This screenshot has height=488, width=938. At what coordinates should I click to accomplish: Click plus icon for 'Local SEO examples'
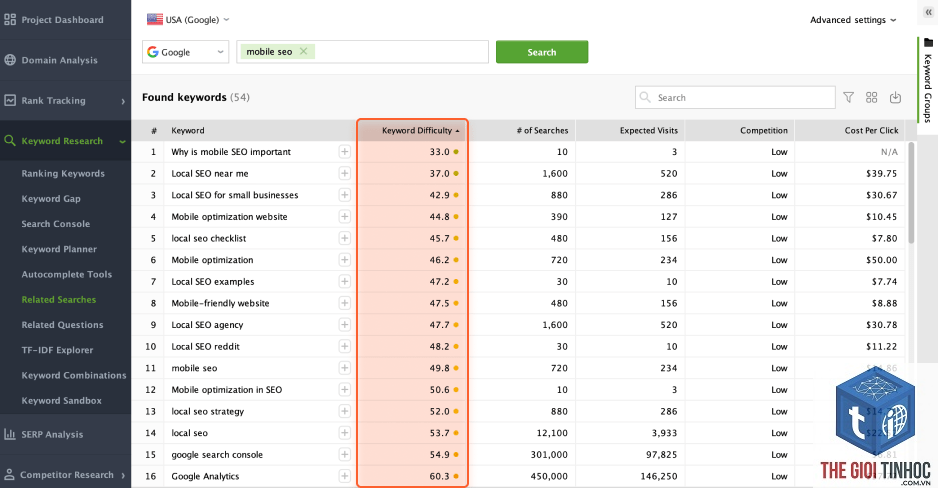tap(345, 282)
